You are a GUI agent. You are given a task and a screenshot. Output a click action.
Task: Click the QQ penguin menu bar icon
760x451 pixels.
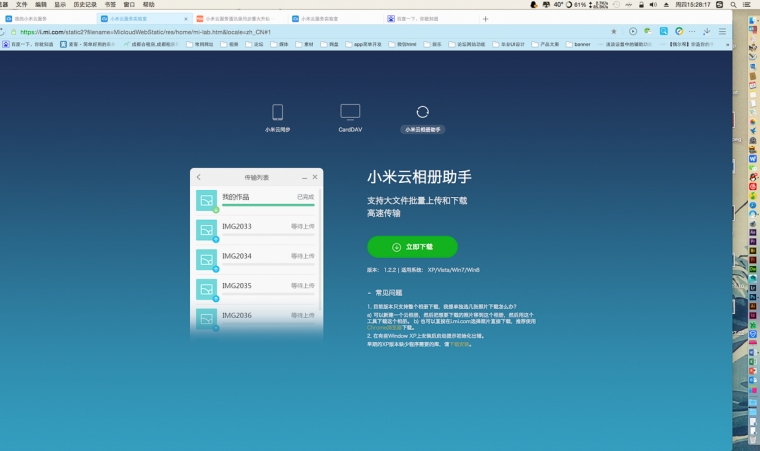coord(534,4)
